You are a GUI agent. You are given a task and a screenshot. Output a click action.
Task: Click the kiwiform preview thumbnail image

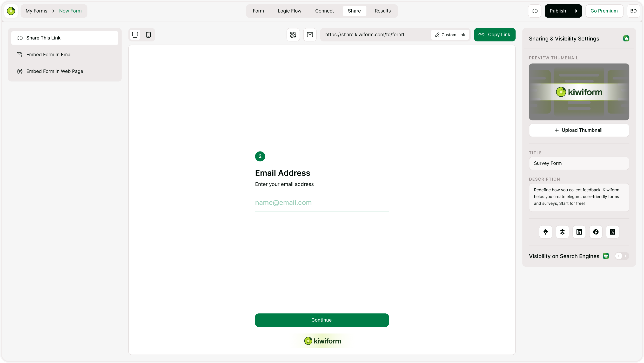579,92
